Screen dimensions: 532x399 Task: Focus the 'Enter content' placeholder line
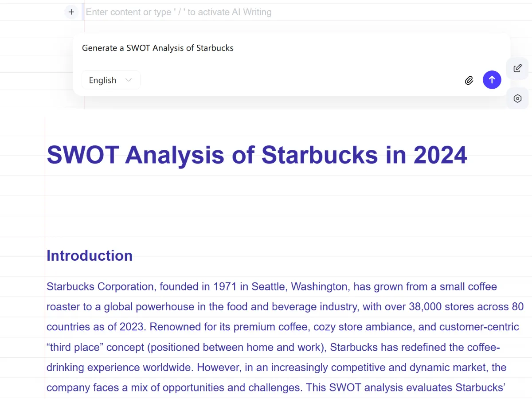pos(179,12)
